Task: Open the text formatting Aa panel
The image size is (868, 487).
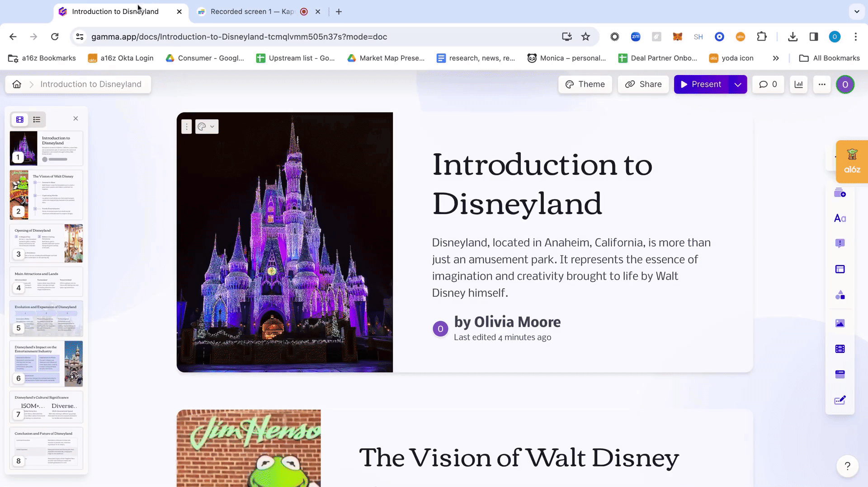Action: pyautogui.click(x=840, y=218)
